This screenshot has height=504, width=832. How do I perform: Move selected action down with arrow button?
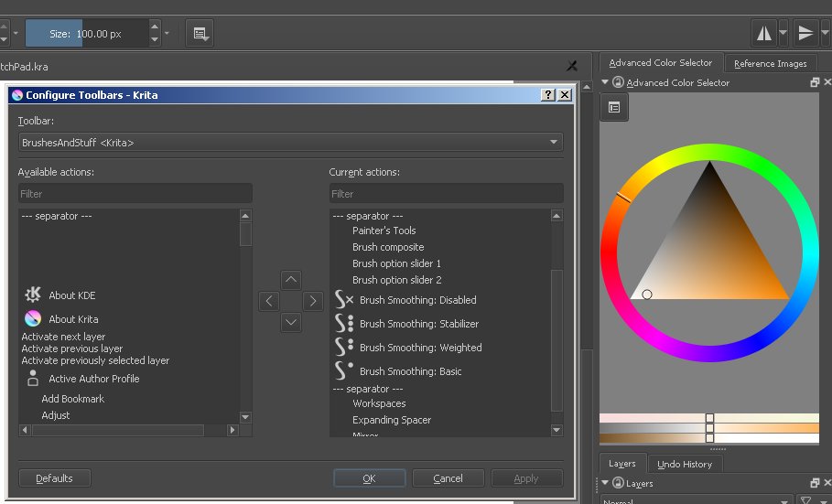click(291, 322)
